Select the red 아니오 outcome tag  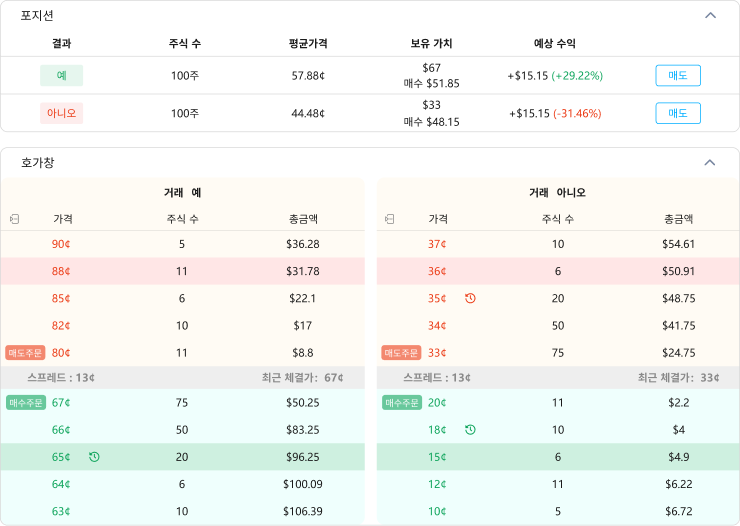click(61, 114)
